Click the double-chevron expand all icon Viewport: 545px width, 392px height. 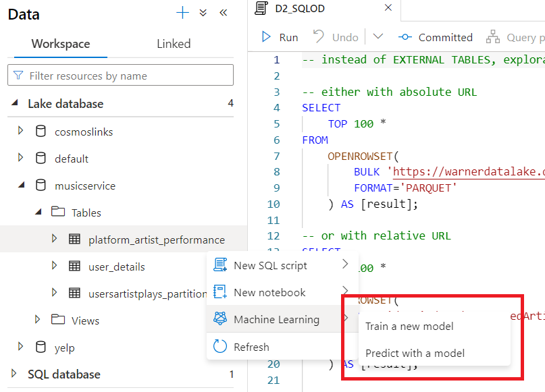pyautogui.click(x=203, y=13)
